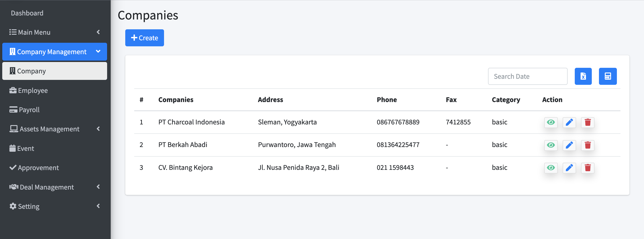The height and width of the screenshot is (239, 644).
Task: Click the Excel export icon button
Action: (x=583, y=76)
